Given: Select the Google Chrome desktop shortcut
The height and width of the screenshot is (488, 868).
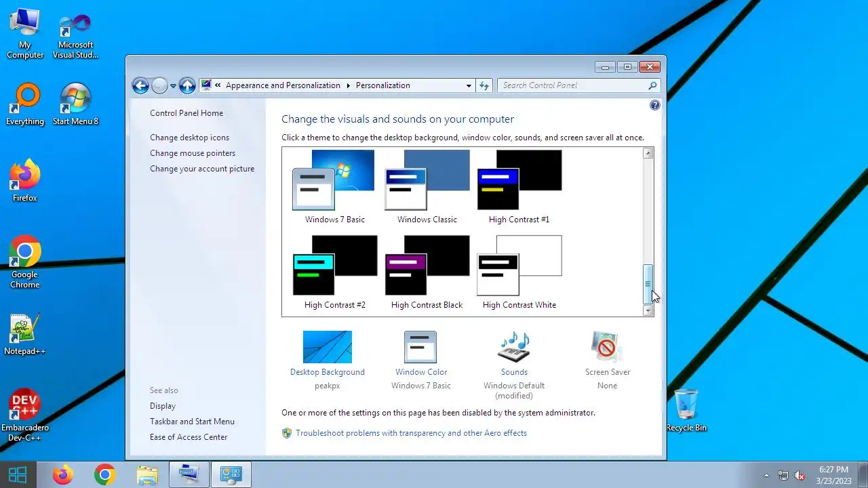Looking at the screenshot, I should pyautogui.click(x=25, y=262).
